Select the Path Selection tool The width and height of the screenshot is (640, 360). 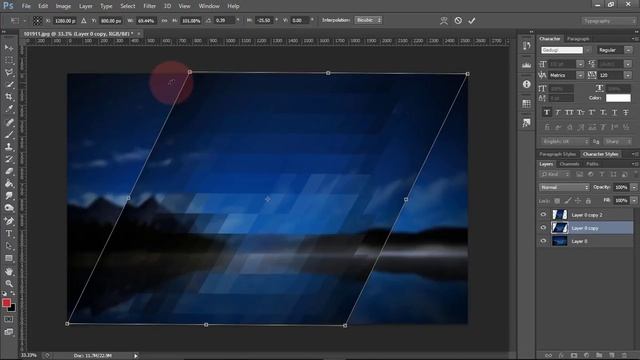9,246
